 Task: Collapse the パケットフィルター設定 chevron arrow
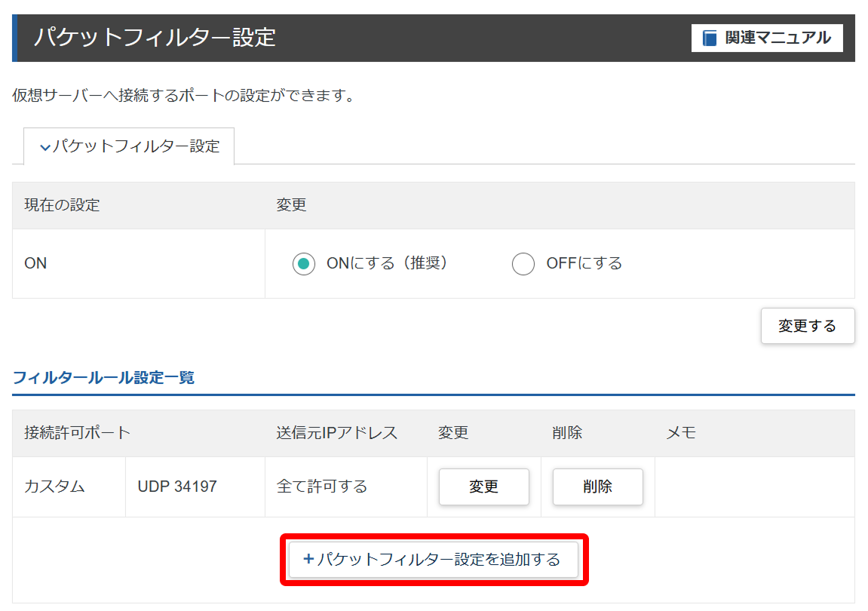[x=44, y=147]
